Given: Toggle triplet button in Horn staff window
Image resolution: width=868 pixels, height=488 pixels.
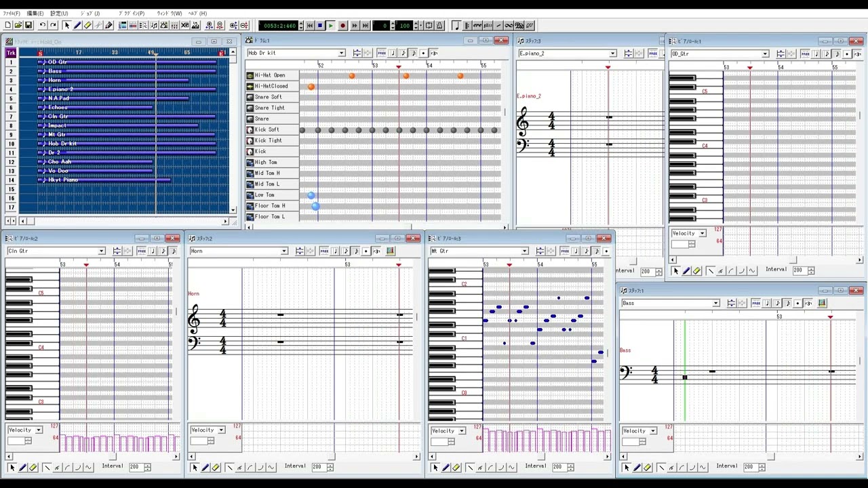Looking at the screenshot, I should pyautogui.click(x=376, y=251).
